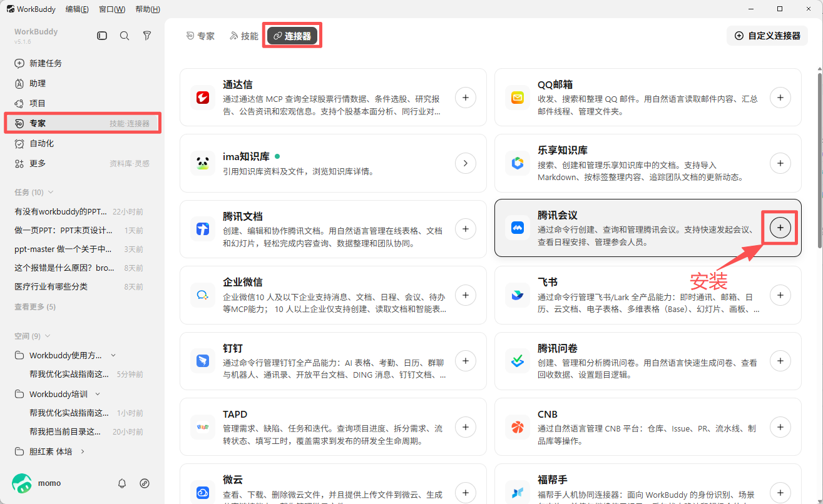Collapse the 空间 (9) section
The image size is (823, 504).
pyautogui.click(x=48, y=336)
